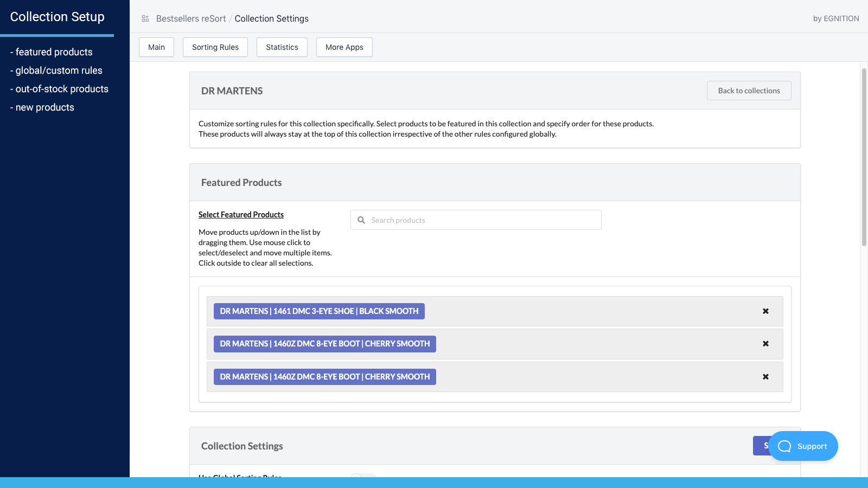The width and height of the screenshot is (868, 488).
Task: Click Back to collections button
Action: [749, 91]
